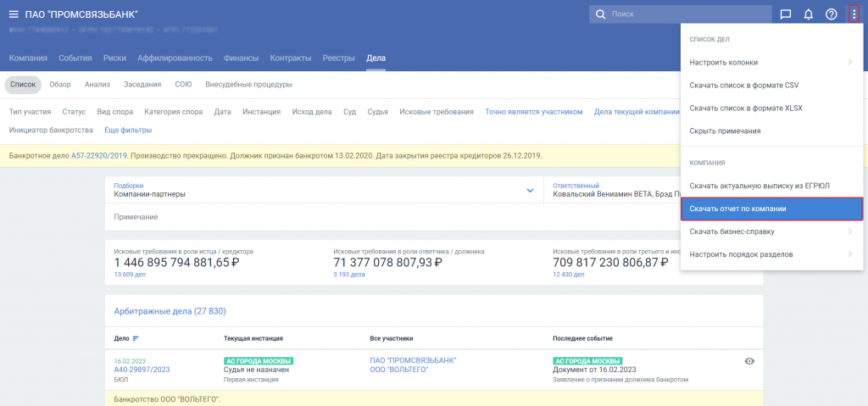Open bankruptcy case link А57-22920/2019
Screen dimensions: 868x406
[100, 156]
